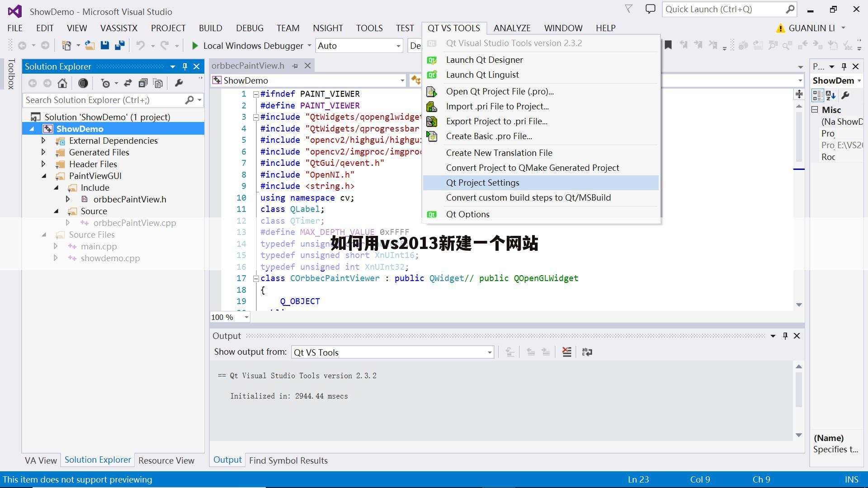Open the BUILD menu
868x488 pixels.
(211, 28)
